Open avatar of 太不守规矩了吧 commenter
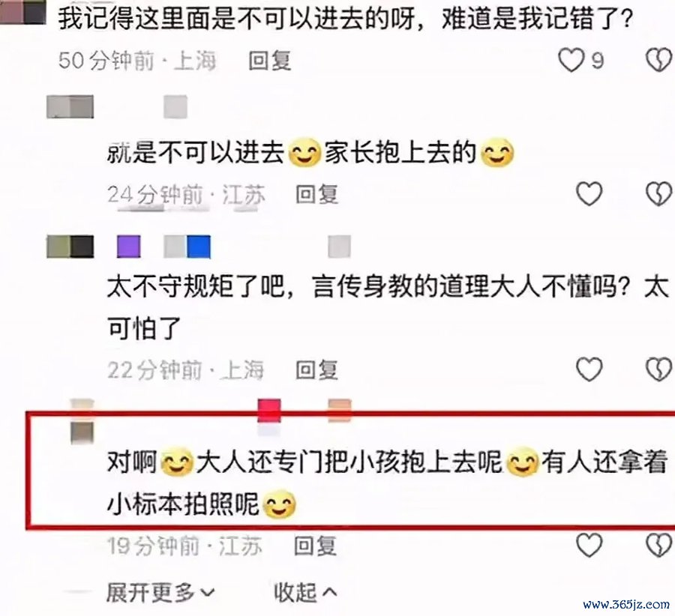675x616 pixels. point(70,247)
